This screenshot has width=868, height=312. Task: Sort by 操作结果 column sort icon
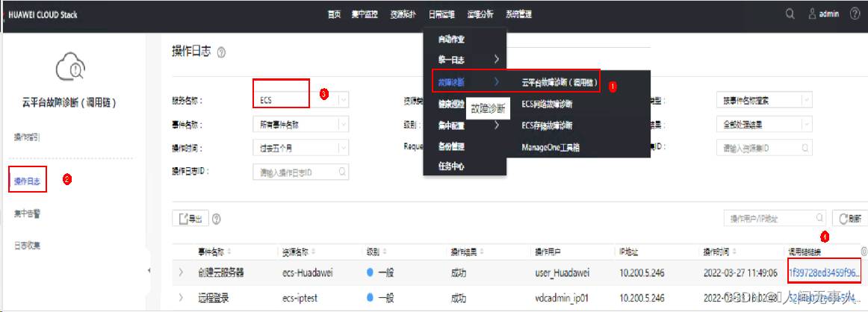[482, 252]
